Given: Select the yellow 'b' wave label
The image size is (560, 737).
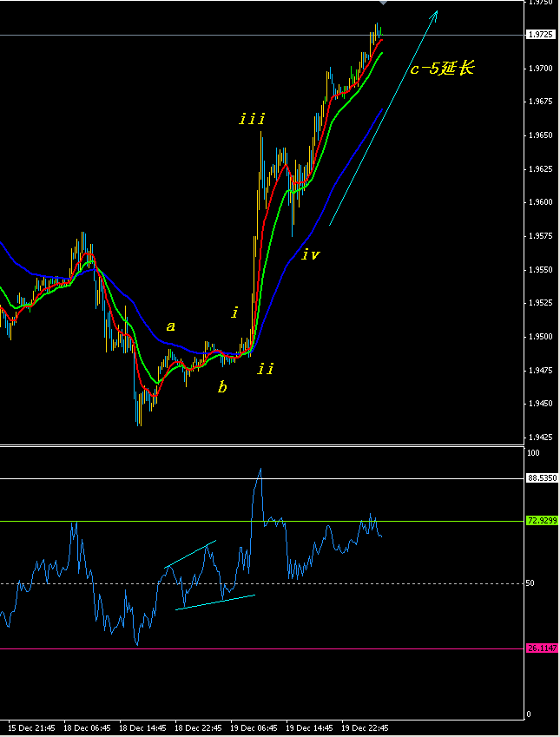Looking at the screenshot, I should (x=222, y=387).
